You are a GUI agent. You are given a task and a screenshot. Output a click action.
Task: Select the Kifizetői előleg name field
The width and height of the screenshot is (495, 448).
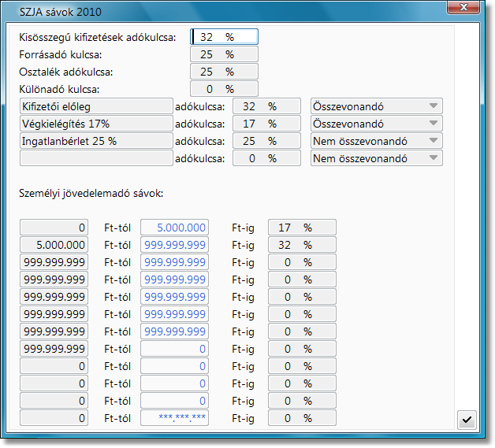96,106
